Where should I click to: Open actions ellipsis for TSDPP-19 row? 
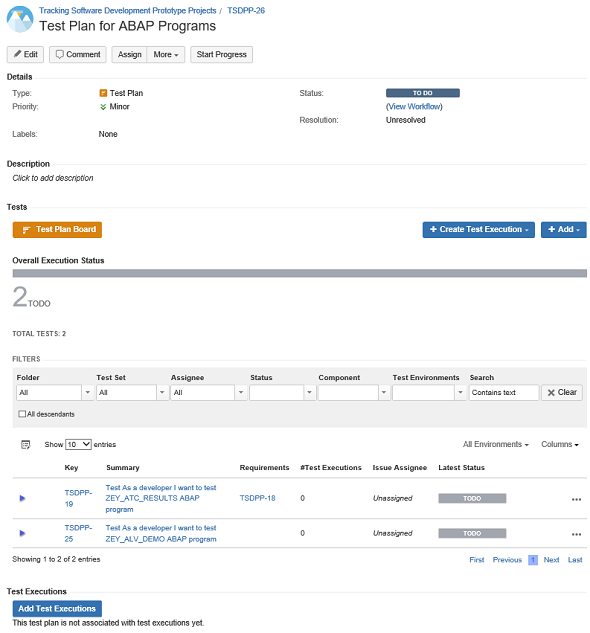(576, 499)
